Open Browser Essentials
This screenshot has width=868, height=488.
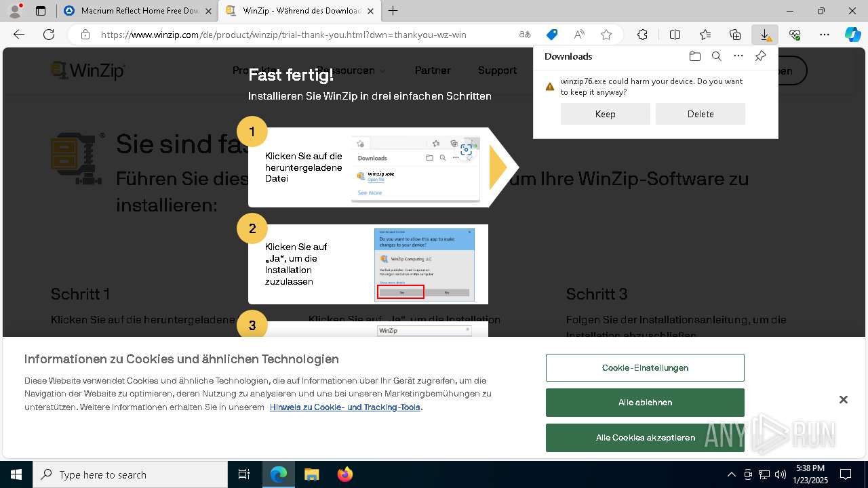click(795, 35)
